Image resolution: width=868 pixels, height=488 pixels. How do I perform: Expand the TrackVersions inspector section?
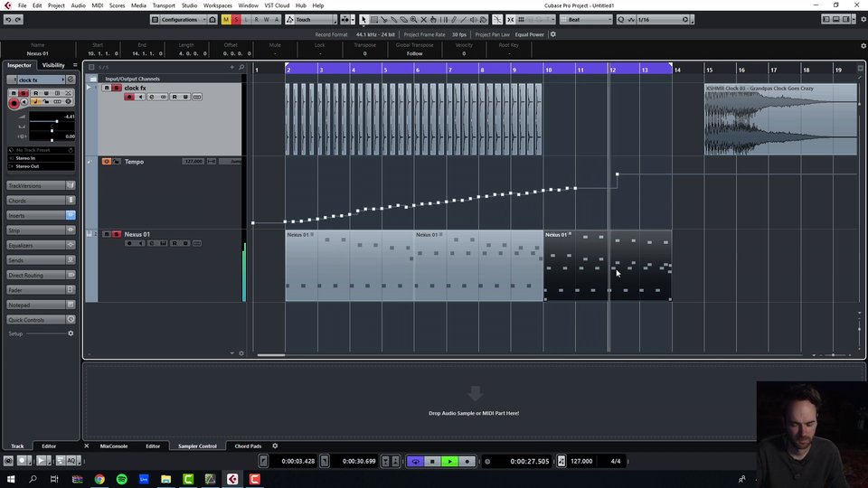41,185
